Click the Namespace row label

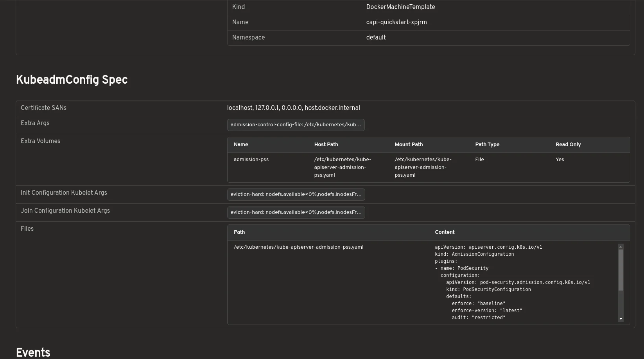(x=248, y=38)
